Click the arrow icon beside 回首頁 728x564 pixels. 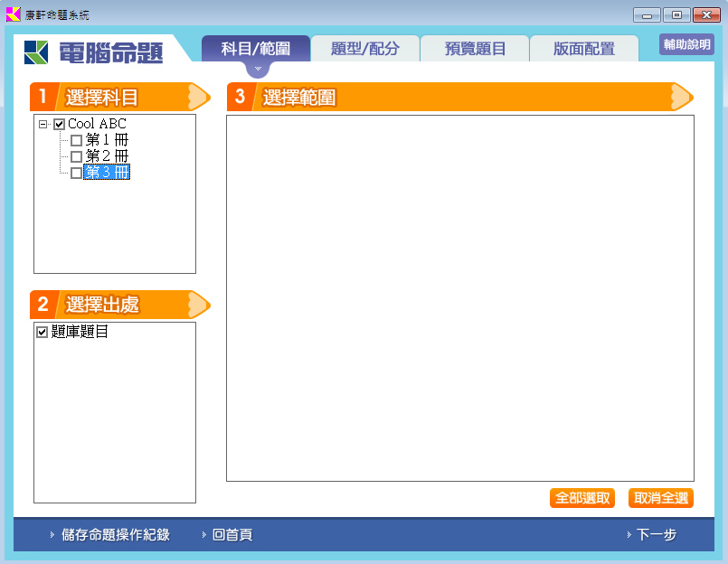(204, 535)
